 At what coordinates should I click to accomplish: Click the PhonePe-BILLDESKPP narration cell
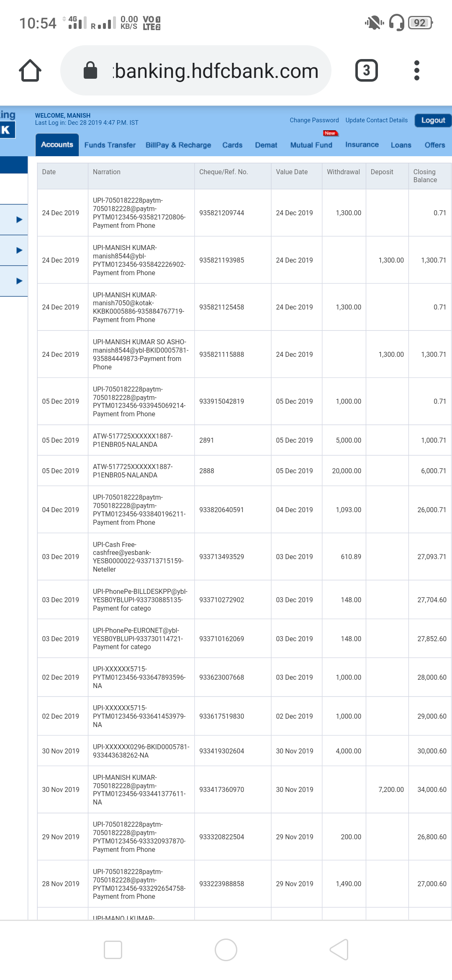click(x=141, y=600)
